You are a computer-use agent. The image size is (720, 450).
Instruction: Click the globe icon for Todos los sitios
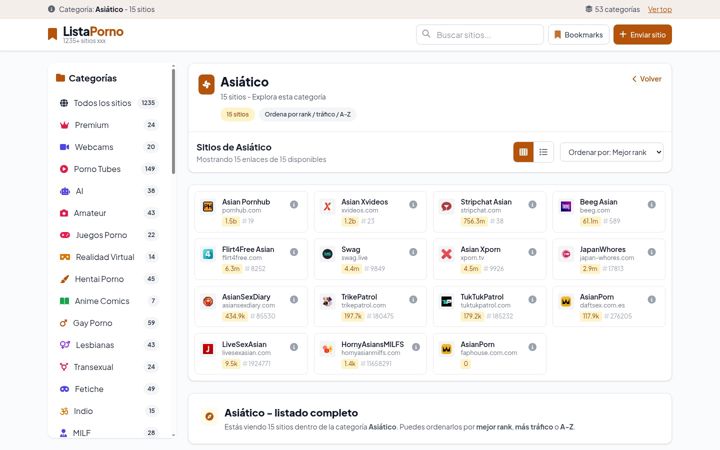pos(64,103)
